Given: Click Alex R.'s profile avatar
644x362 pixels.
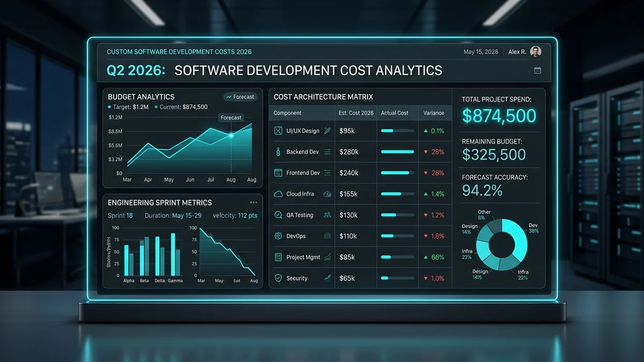Looking at the screenshot, I should (x=536, y=51).
